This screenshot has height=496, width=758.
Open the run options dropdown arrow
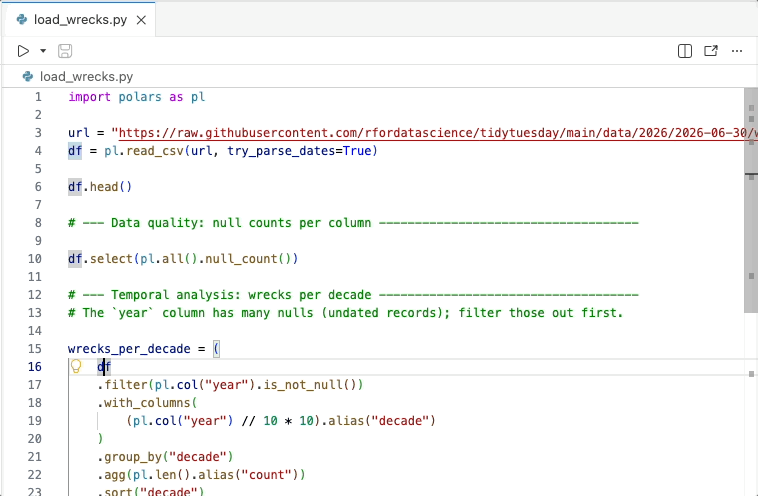pos(43,51)
